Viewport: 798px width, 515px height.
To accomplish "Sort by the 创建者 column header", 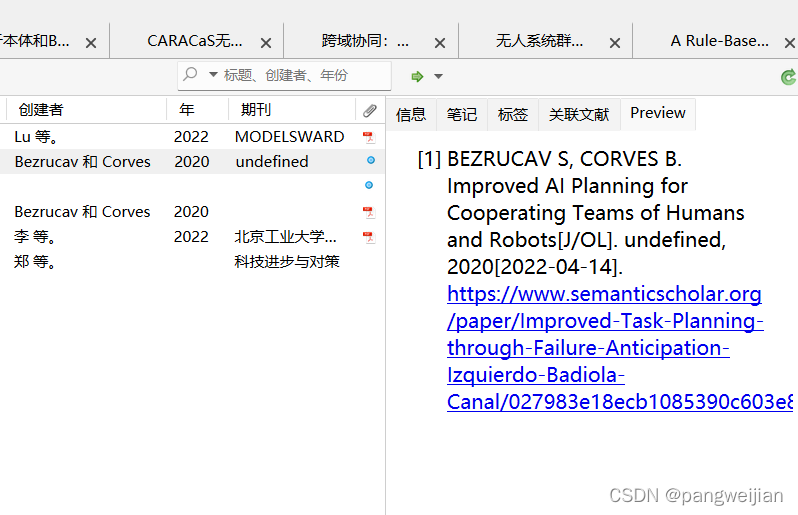I will click(x=86, y=110).
